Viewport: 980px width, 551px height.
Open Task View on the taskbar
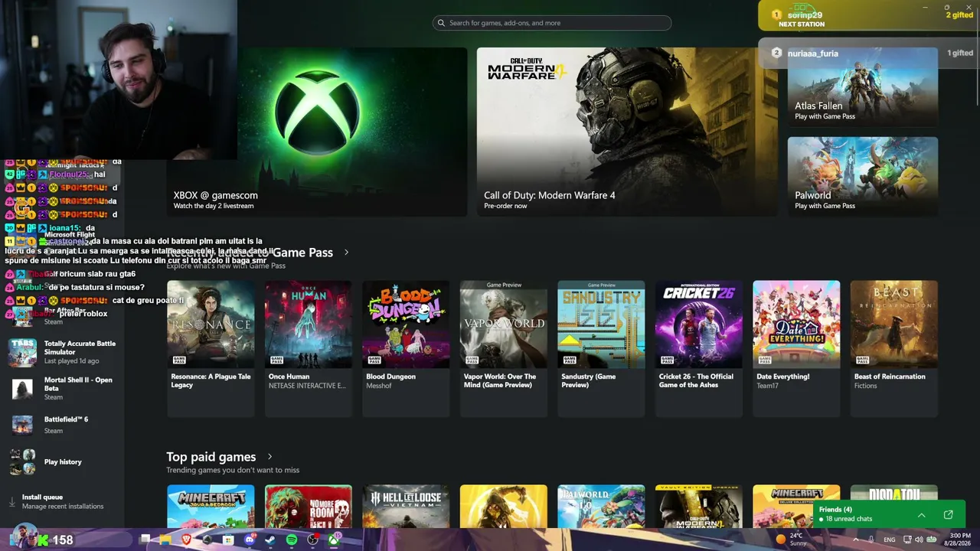(x=145, y=540)
